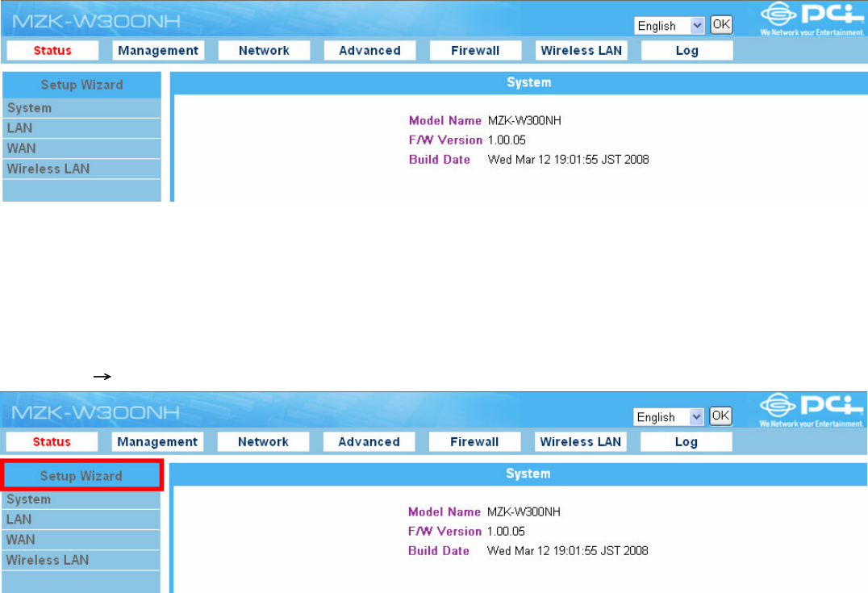The image size is (868, 593).
Task: Click F/W Version value 1.00.05 in upper page
Action: pyautogui.click(x=507, y=140)
